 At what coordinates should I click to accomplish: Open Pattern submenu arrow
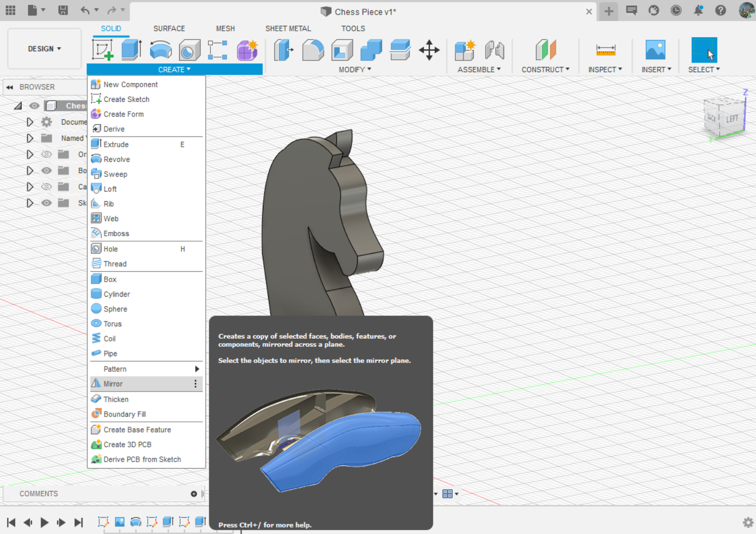pyautogui.click(x=197, y=369)
